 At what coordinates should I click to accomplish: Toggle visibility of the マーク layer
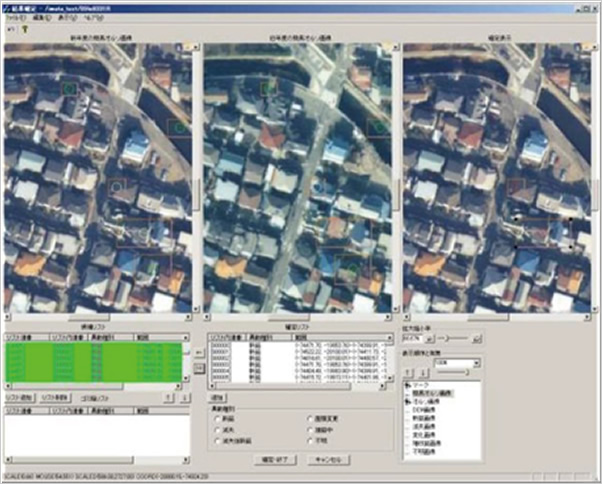coord(408,385)
